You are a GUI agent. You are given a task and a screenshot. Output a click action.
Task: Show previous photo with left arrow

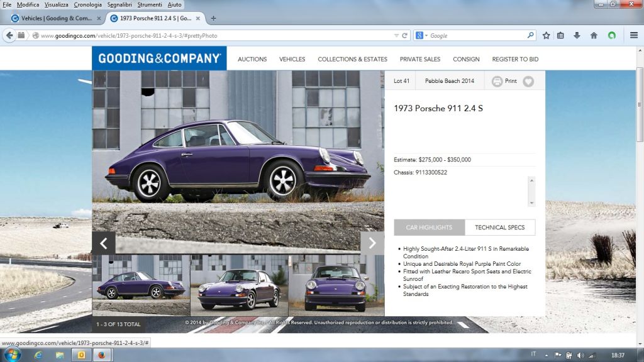pyautogui.click(x=104, y=243)
